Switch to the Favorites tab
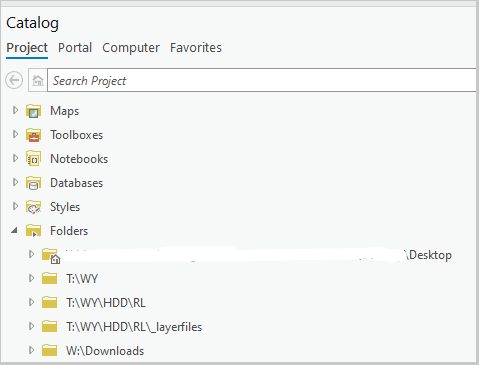Image resolution: width=479 pixels, height=365 pixels. tap(196, 48)
